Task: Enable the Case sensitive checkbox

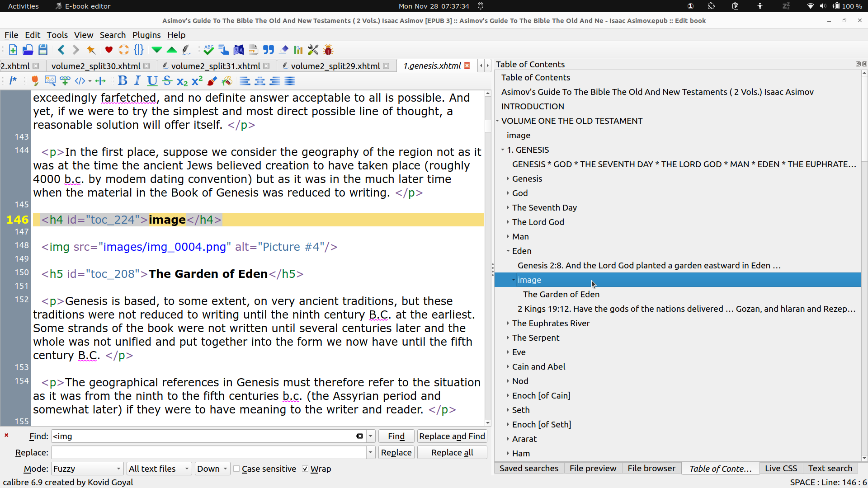Action: point(236,469)
